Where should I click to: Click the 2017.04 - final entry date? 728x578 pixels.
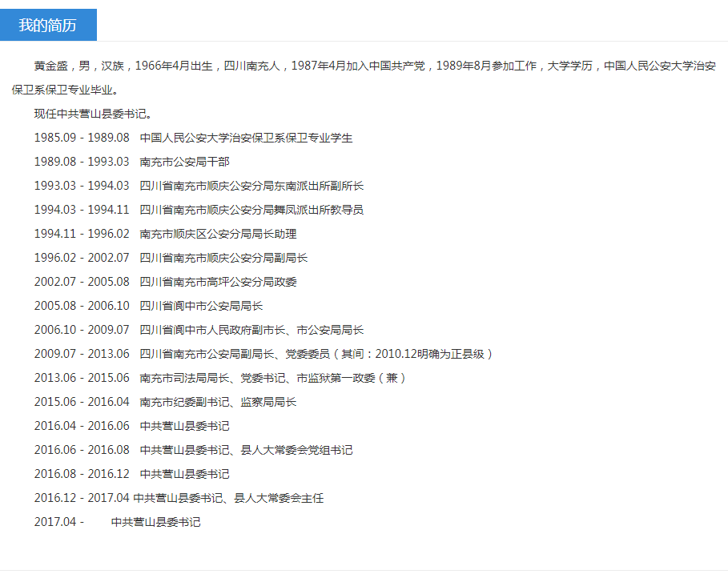tap(58, 522)
